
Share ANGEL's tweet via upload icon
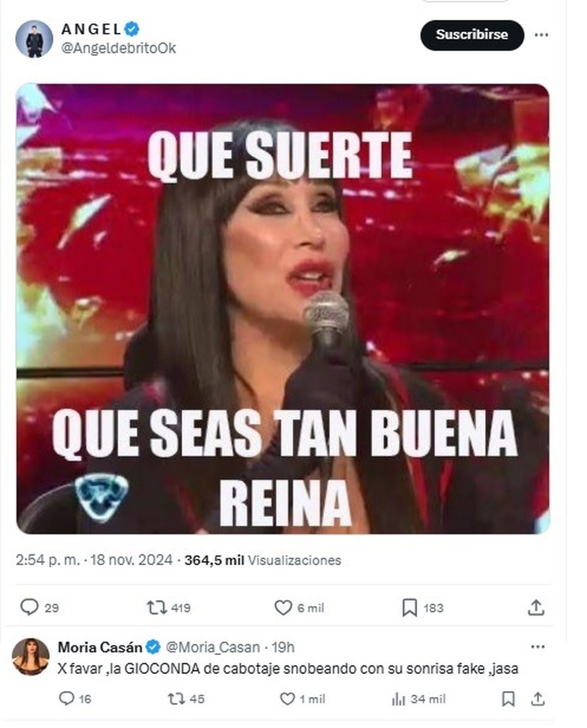[x=536, y=607]
